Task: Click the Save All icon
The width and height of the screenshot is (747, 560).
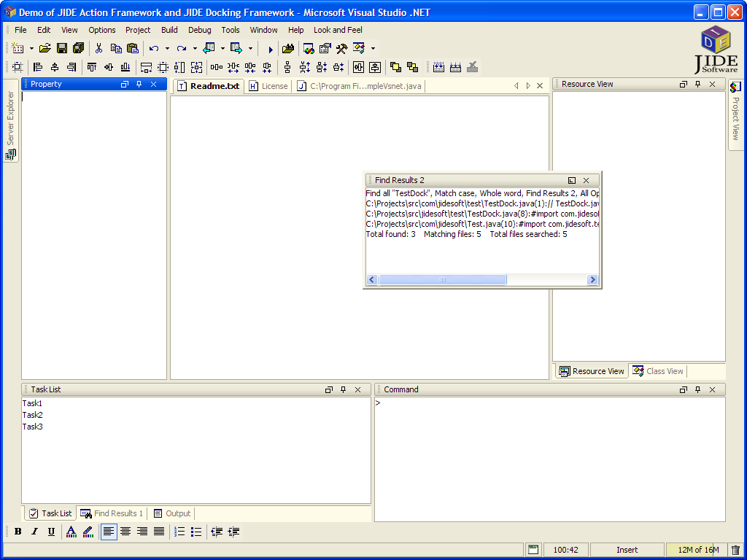Action: pyautogui.click(x=78, y=48)
